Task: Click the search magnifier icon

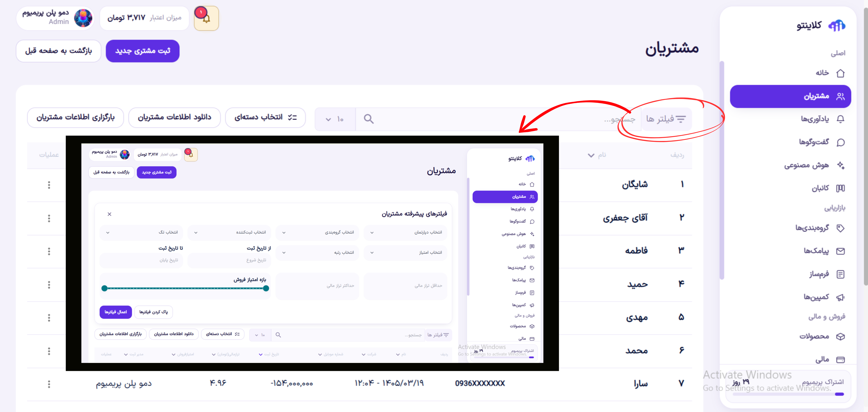Action: point(369,119)
